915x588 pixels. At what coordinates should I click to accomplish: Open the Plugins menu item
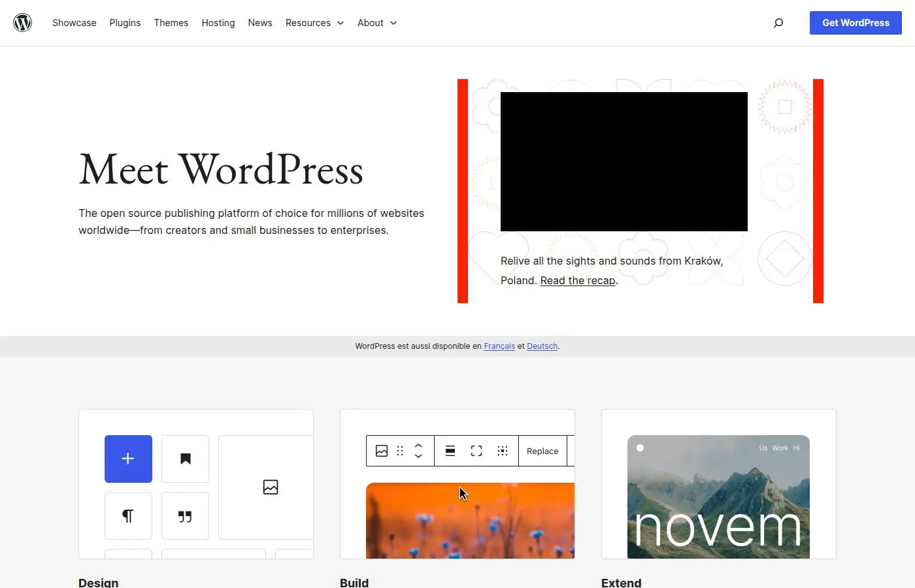click(x=125, y=23)
